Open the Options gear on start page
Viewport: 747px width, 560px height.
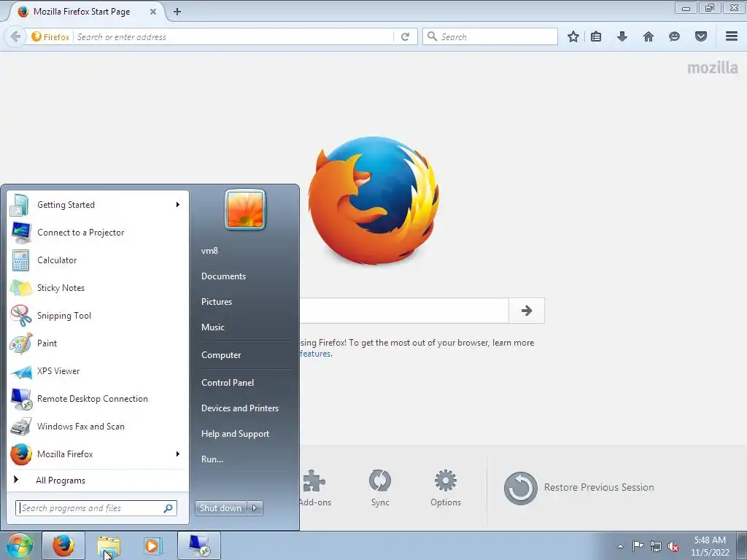pyautogui.click(x=446, y=488)
